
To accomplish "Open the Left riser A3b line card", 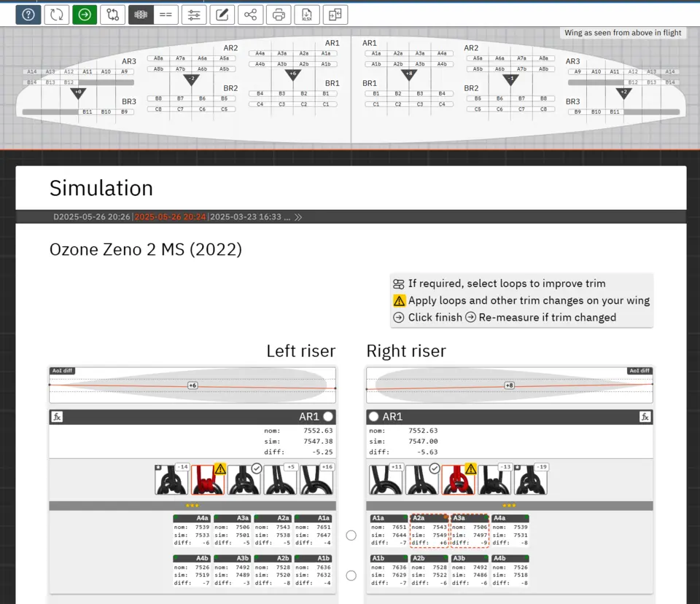I will (232, 570).
